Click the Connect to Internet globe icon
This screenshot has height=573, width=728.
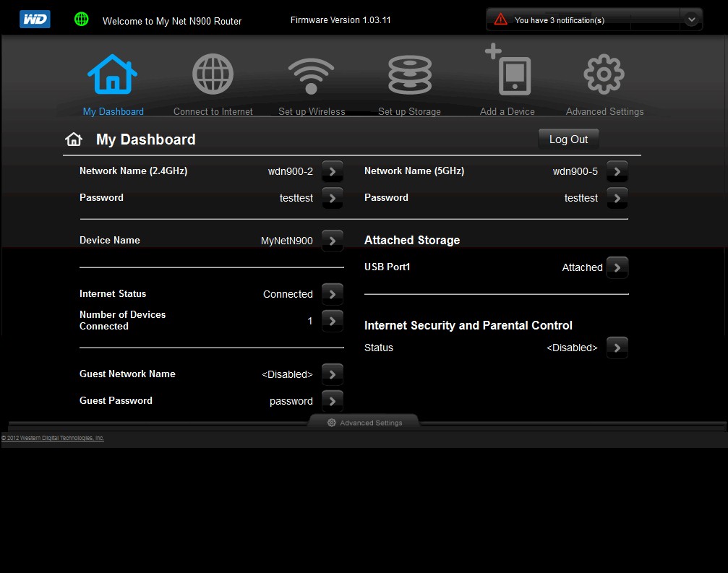click(x=213, y=74)
